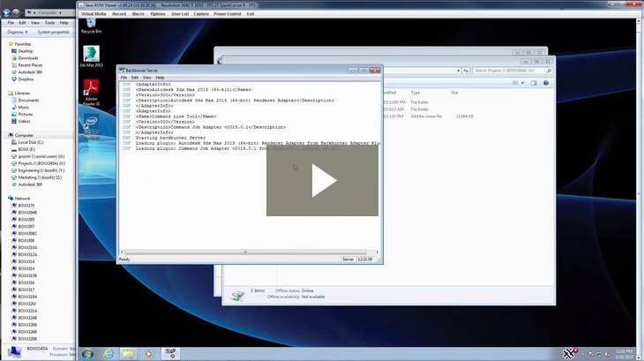This screenshot has width=644, height=361.
Task: Open the KVM Viewer Virtual Media menu
Action: [94, 14]
